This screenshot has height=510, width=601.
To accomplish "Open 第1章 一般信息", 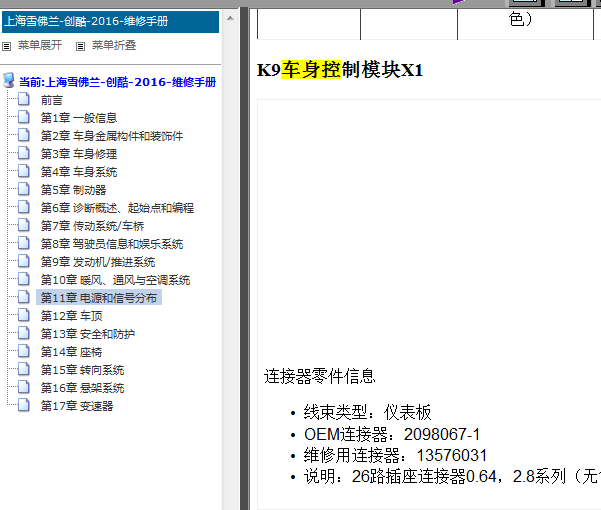I will click(79, 118).
